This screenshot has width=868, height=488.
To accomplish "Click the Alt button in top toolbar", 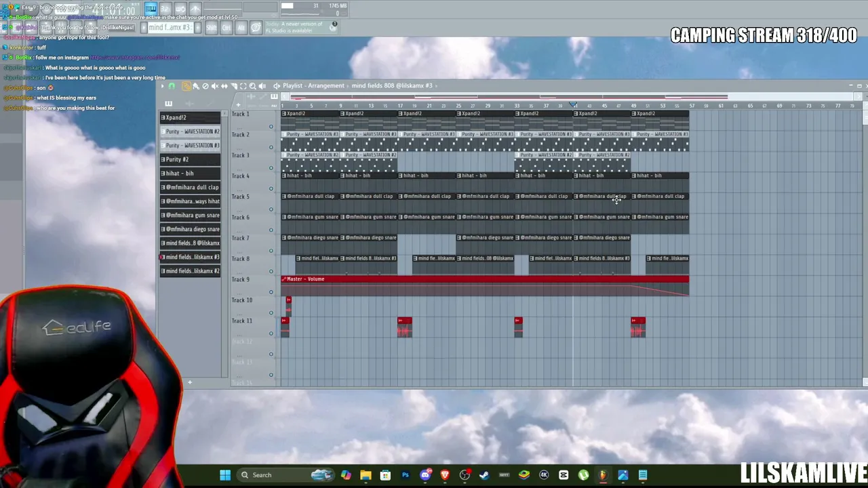I will (241, 28).
